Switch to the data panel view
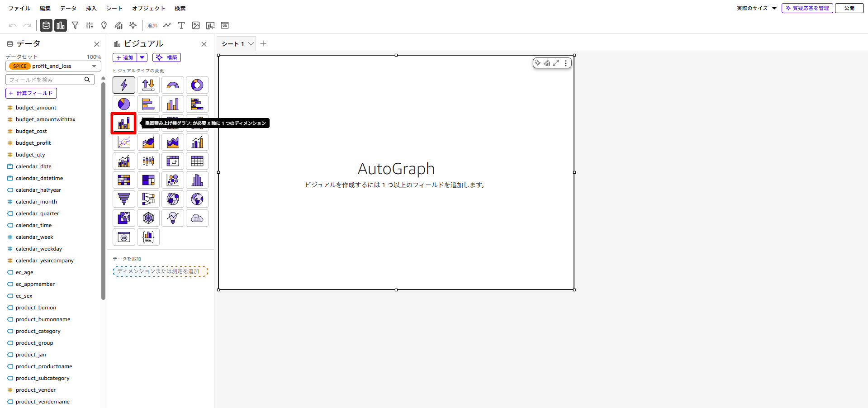Viewport: 868px width, 408px height. (x=46, y=25)
